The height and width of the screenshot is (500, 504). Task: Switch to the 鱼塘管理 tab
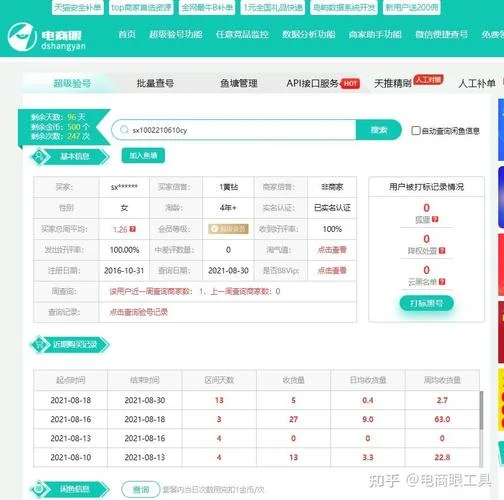click(239, 83)
